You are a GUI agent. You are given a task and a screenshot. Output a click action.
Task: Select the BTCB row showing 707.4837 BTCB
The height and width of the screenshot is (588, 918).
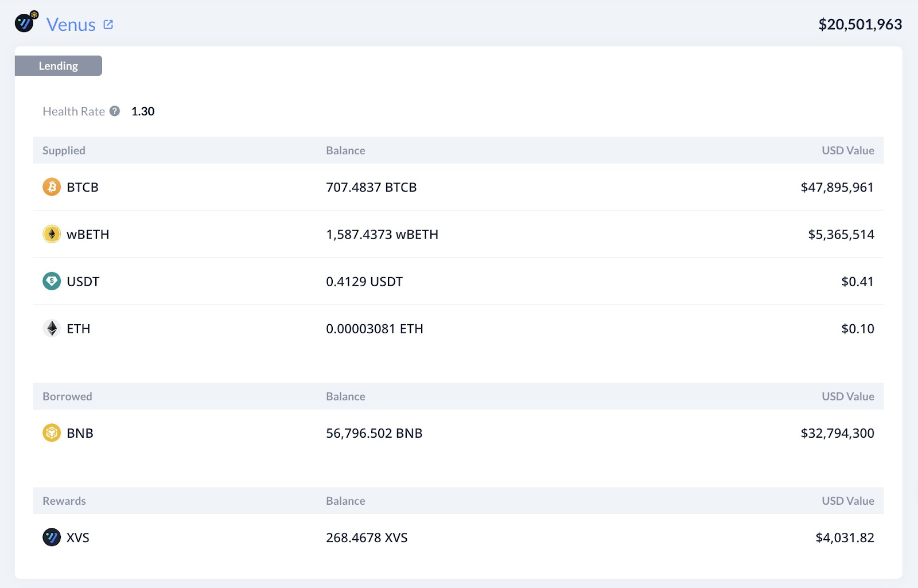pos(371,186)
